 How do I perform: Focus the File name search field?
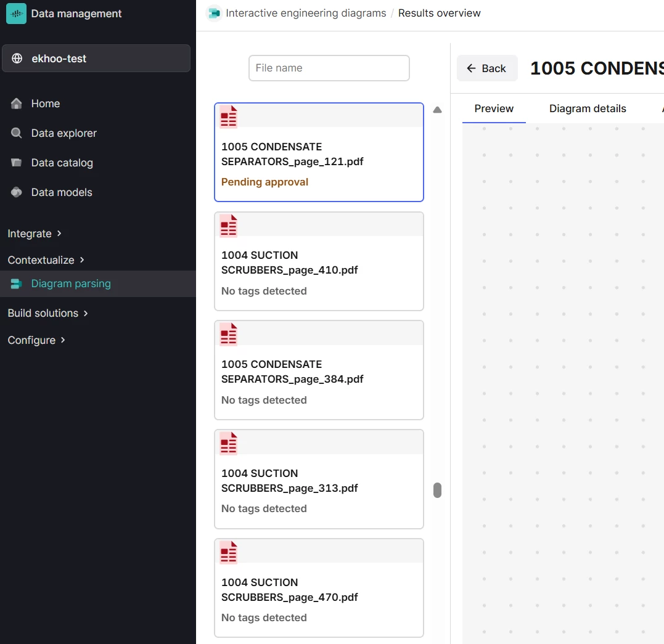point(329,68)
